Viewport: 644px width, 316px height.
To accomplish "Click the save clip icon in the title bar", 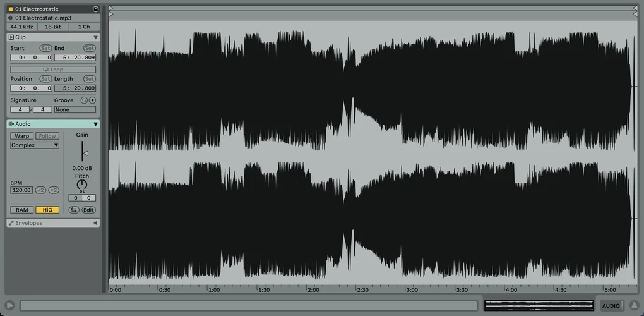I will pos(96,9).
